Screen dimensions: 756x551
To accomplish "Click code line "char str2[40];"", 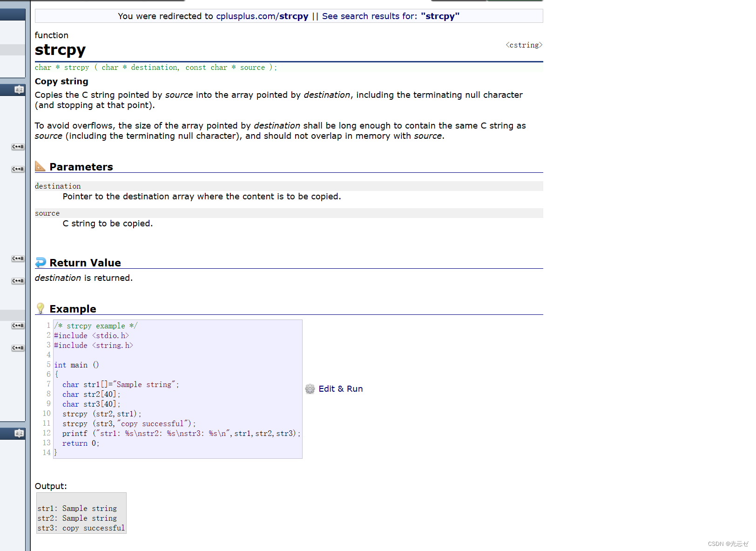I will 91,395.
